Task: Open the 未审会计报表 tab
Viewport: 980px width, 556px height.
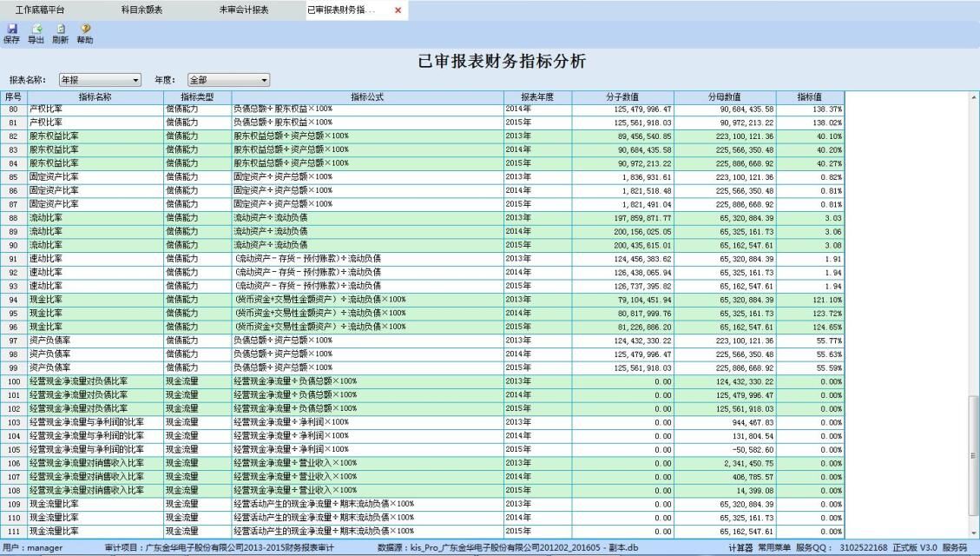Action: [x=244, y=10]
